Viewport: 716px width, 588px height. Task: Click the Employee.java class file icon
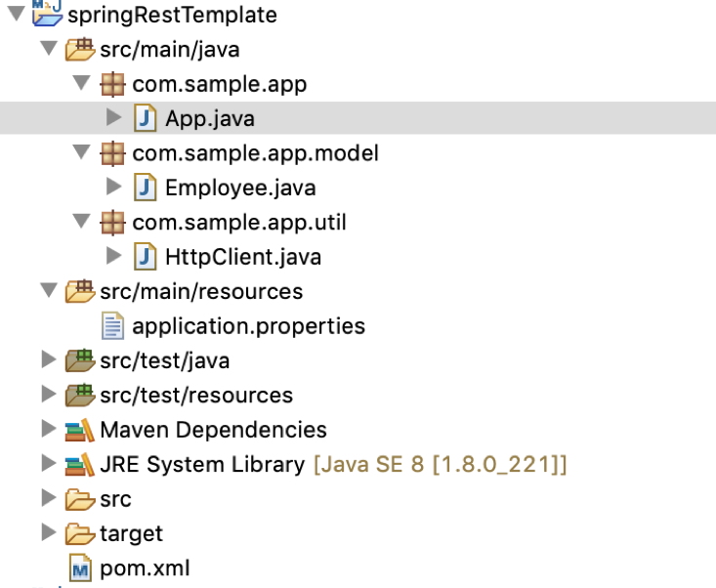146,188
